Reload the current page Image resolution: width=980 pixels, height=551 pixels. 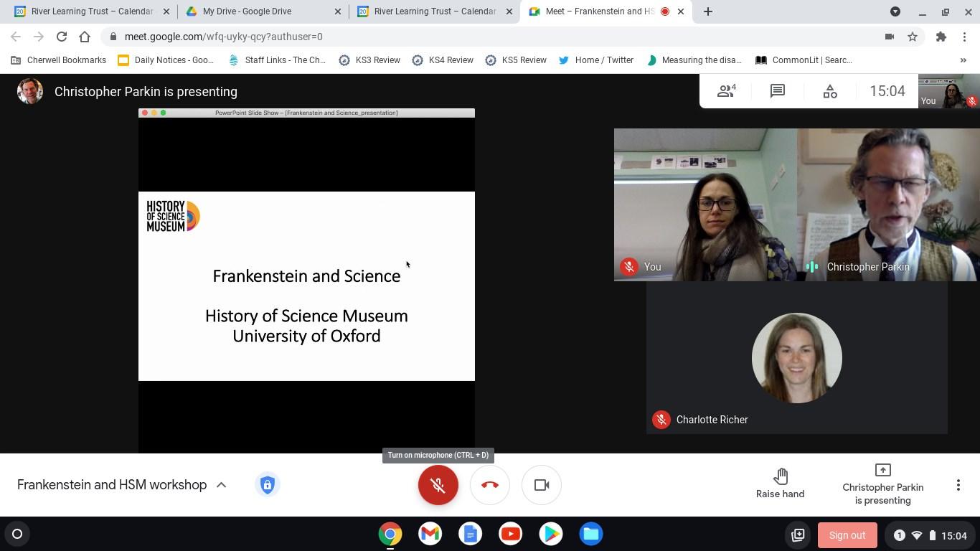point(62,37)
